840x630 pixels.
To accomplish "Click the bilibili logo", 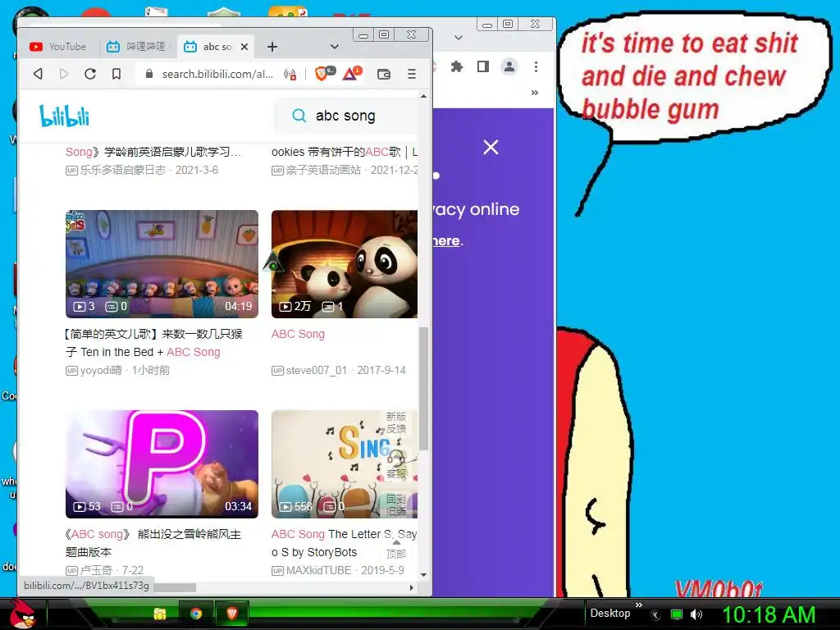I will [64, 116].
